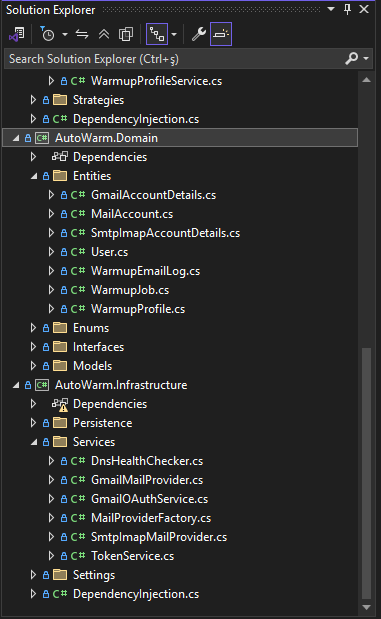381x619 pixels.
Task: Select WarmupEmailLog.cs file
Action: (x=145, y=271)
